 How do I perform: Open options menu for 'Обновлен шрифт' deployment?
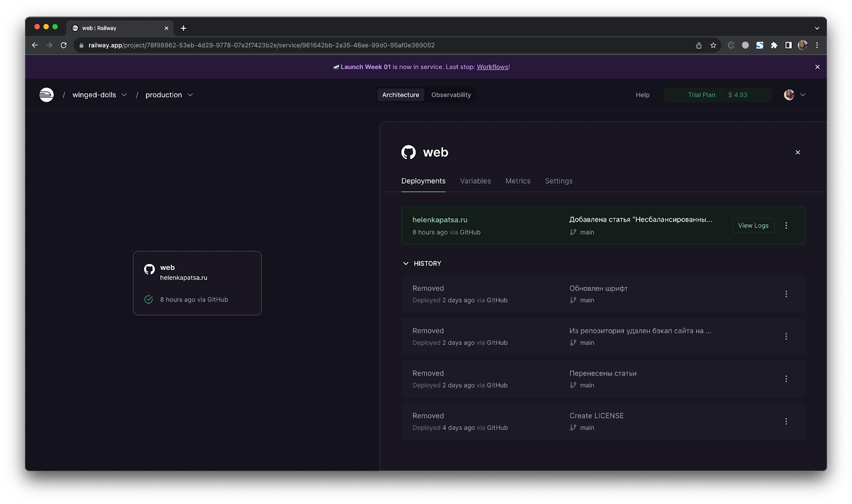(x=786, y=294)
